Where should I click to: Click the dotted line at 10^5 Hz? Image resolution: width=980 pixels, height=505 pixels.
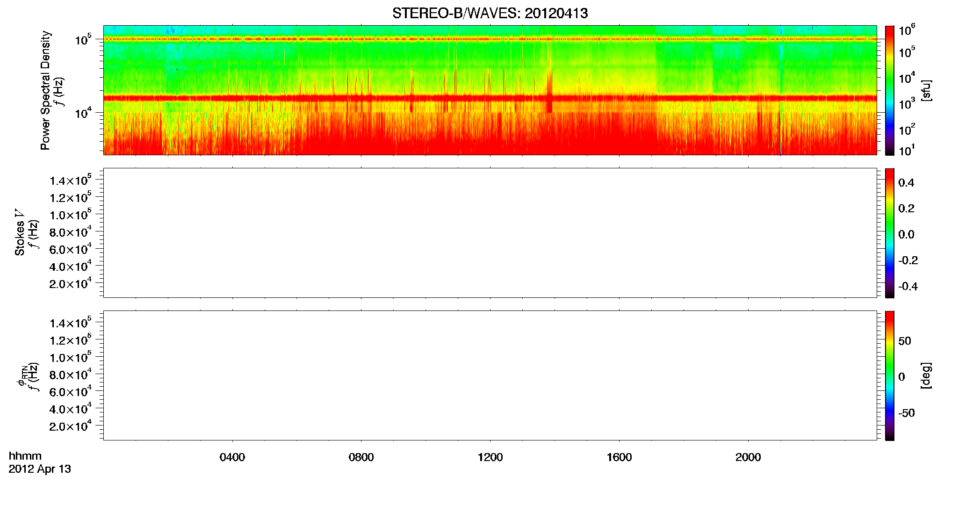(x=490, y=39)
